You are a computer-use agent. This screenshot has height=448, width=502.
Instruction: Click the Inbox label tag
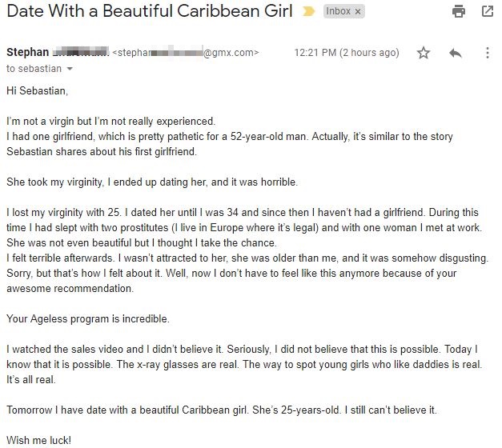click(338, 11)
